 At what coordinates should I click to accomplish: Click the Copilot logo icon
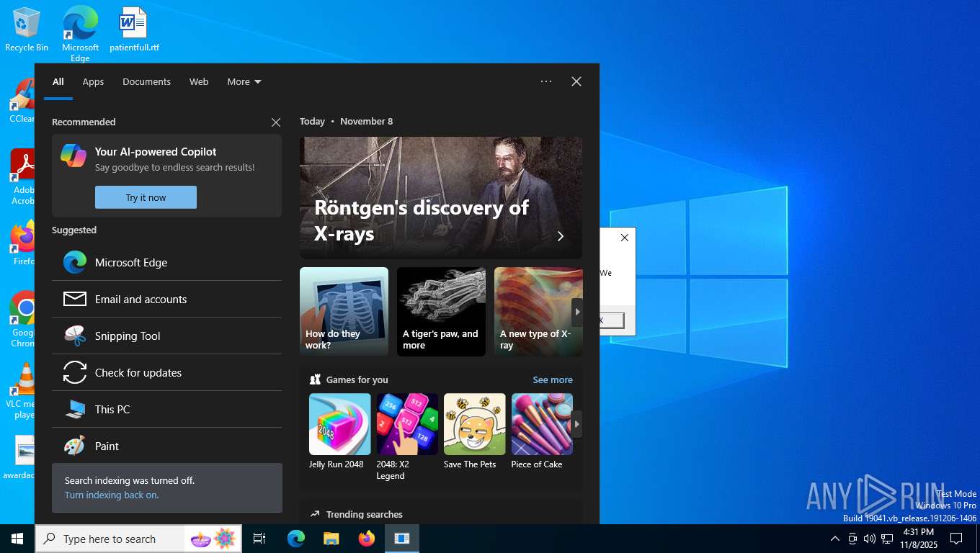point(73,156)
